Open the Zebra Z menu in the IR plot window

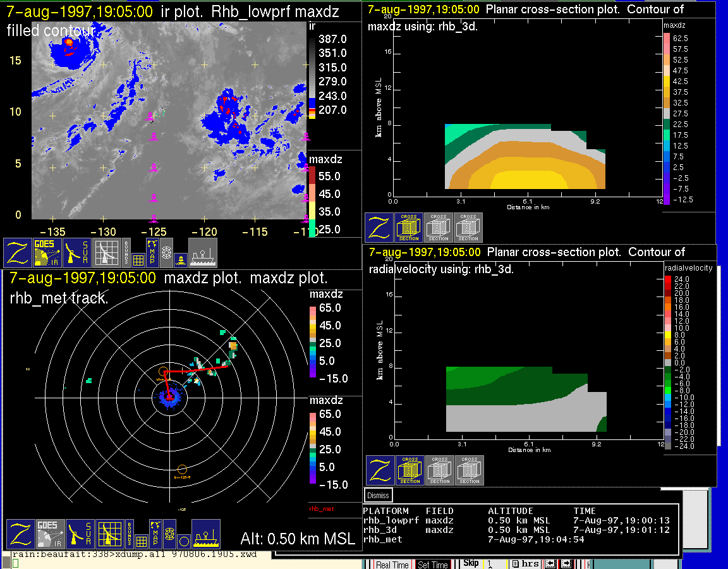click(x=18, y=253)
